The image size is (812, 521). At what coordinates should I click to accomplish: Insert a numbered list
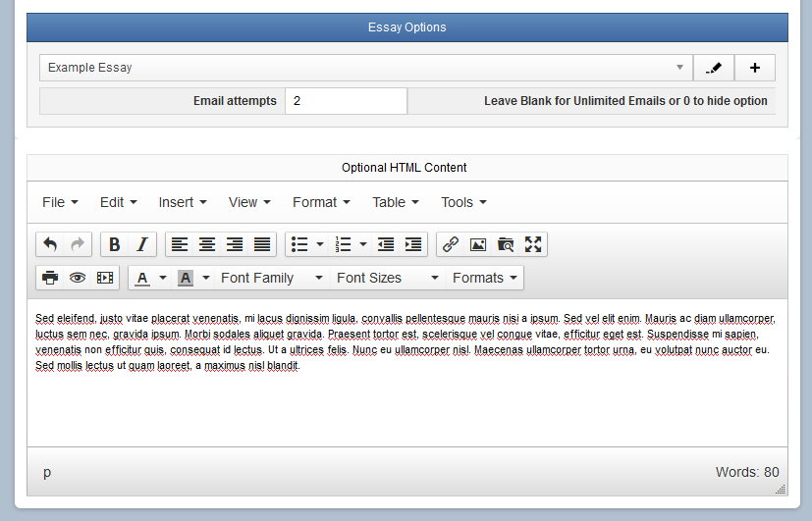coord(343,244)
